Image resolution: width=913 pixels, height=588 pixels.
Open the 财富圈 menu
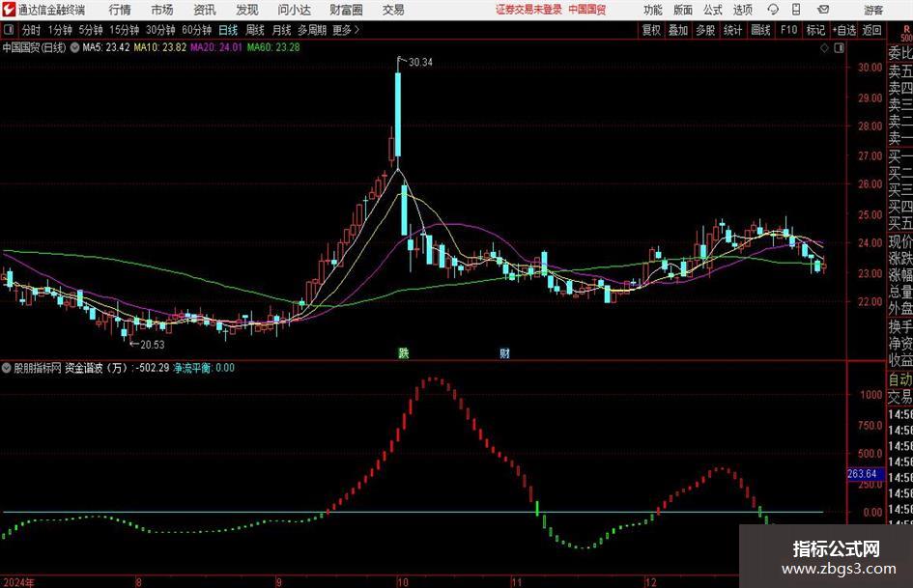coord(346,10)
